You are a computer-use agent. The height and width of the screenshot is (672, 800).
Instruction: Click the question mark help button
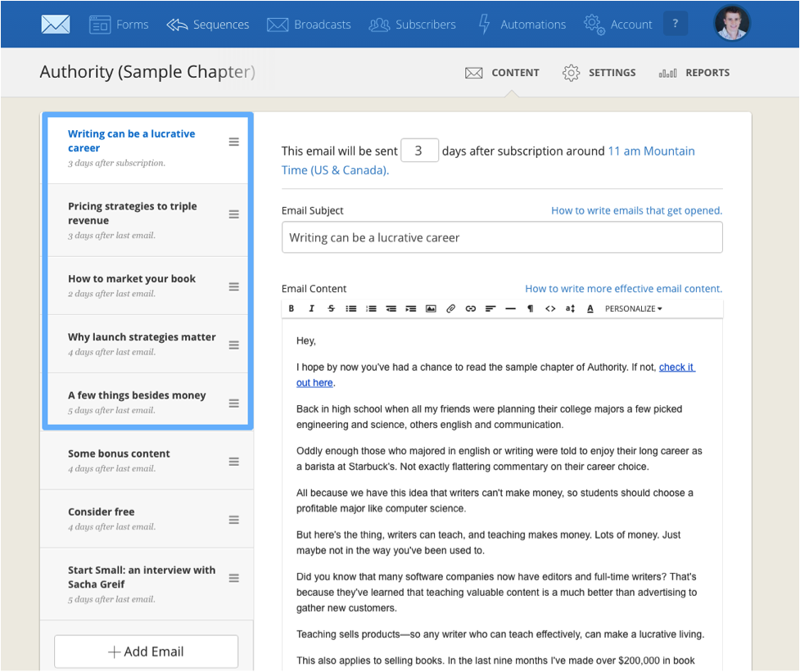[x=675, y=24]
